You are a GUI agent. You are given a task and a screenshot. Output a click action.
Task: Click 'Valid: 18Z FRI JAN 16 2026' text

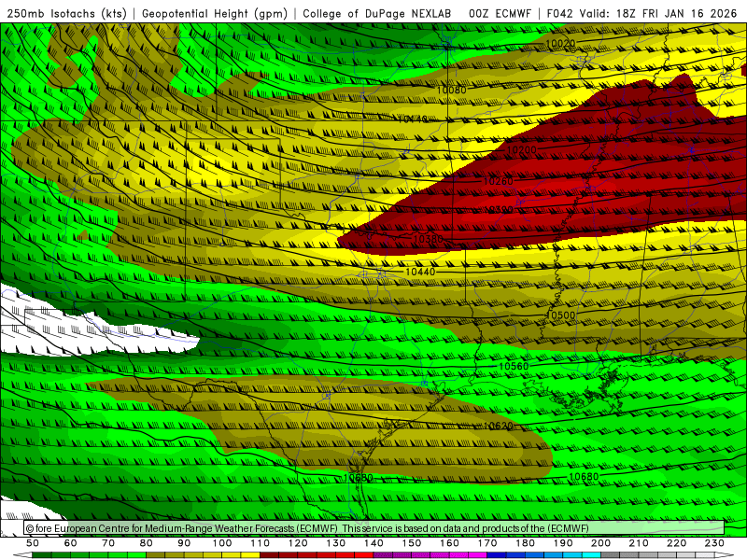(658, 13)
